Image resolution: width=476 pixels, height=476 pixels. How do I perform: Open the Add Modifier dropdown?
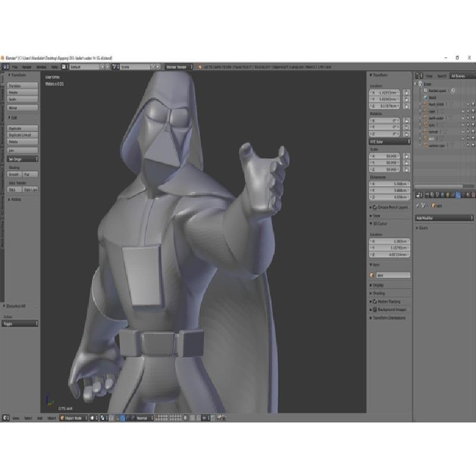444,218
